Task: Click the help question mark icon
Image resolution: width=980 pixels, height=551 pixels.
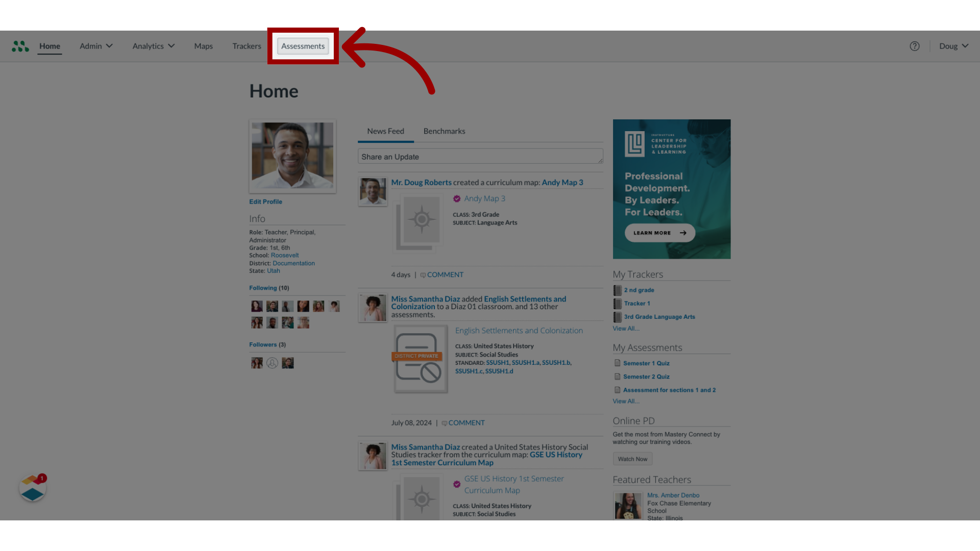Action: click(x=915, y=46)
